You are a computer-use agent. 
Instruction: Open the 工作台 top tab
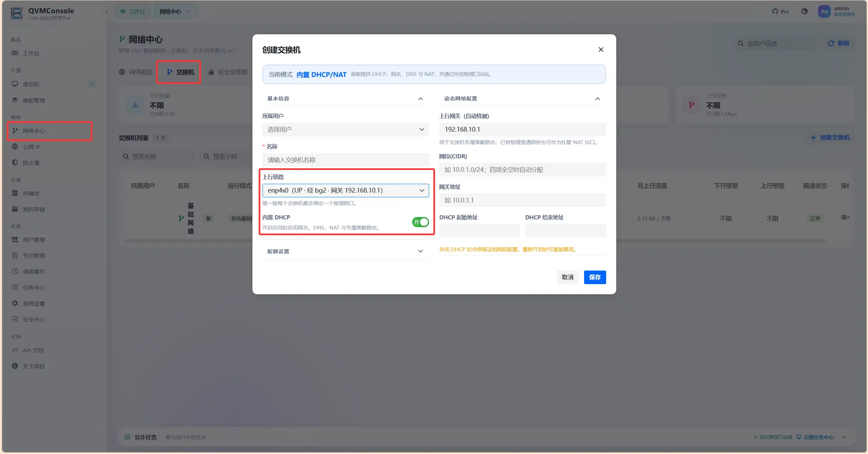133,12
